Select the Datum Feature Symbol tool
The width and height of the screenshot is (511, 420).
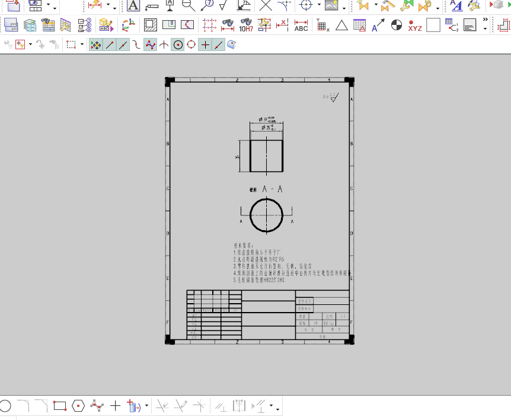pos(170,5)
